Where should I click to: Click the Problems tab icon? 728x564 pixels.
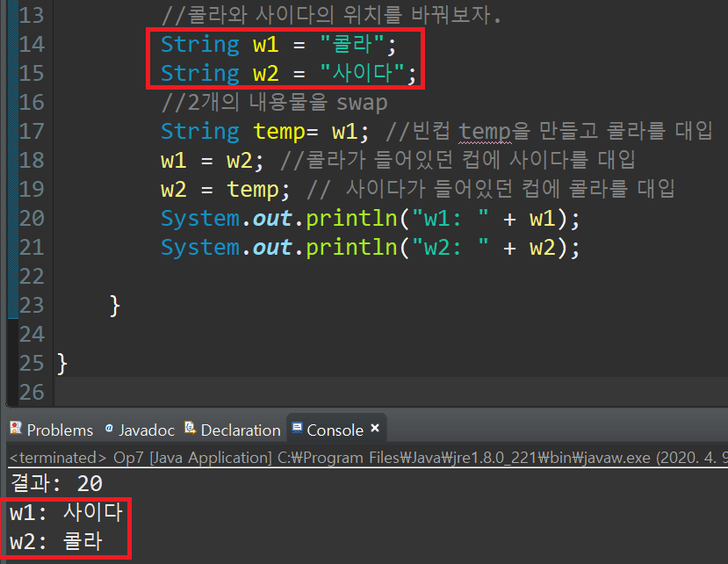tap(16, 428)
